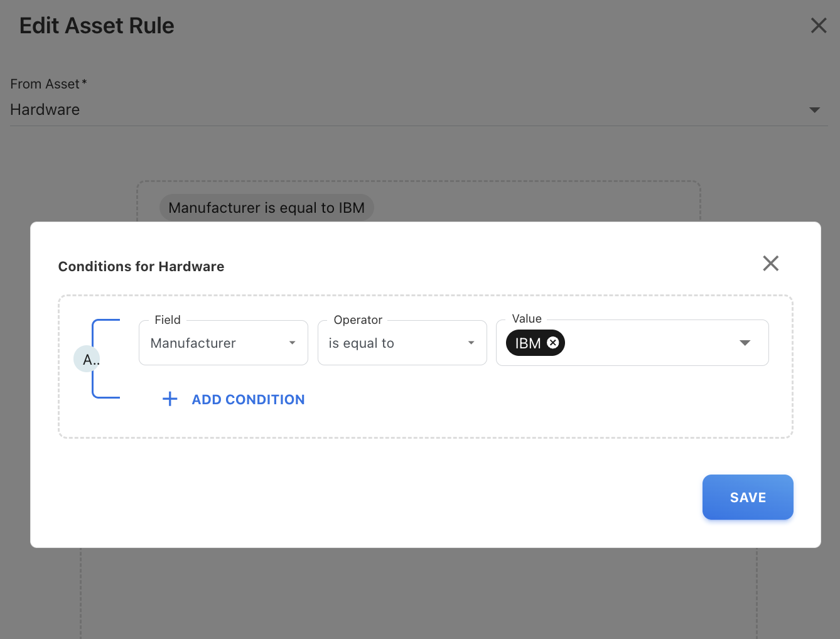840x639 pixels.
Task: Click the Manufacturer is equal to IBM summary chip
Action: click(x=266, y=208)
